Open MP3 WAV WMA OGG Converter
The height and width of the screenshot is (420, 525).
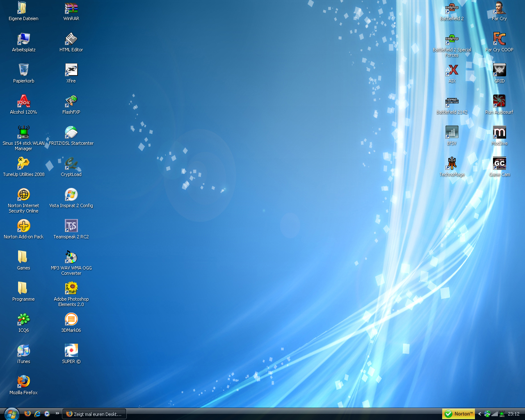click(71, 258)
